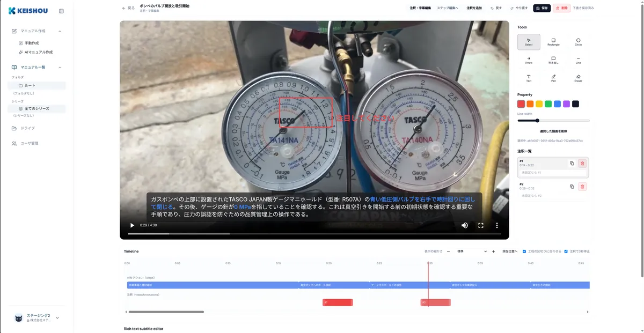Image resolution: width=644 pixels, height=333 pixels.
Task: Open the 標準 zoom level dropdown
Action: coord(472,251)
